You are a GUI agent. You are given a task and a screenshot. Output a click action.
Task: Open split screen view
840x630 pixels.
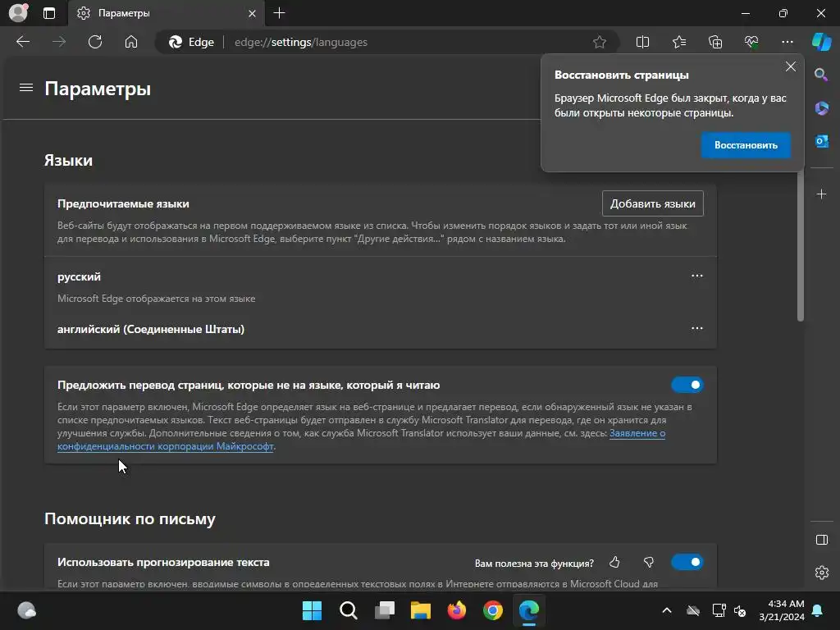(642, 42)
